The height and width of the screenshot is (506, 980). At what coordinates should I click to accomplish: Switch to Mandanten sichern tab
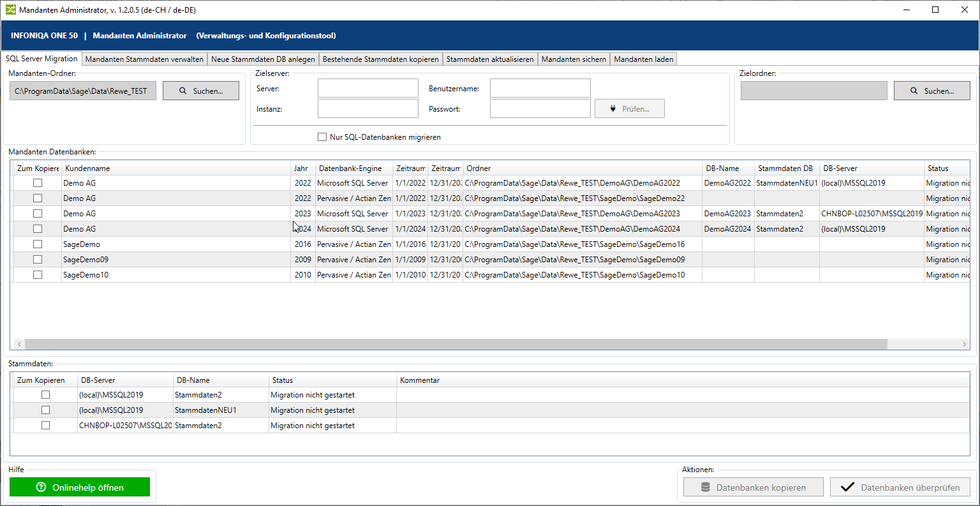pos(574,59)
